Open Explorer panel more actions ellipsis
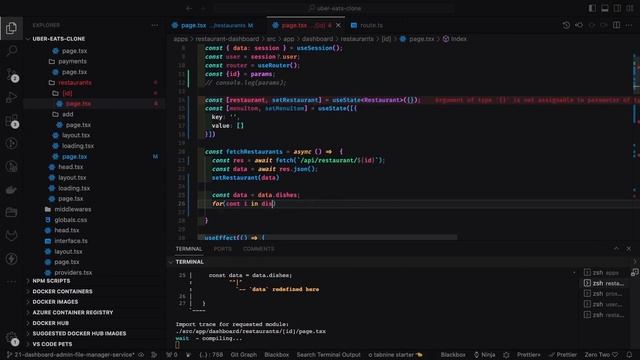640x360 pixels. [x=155, y=25]
